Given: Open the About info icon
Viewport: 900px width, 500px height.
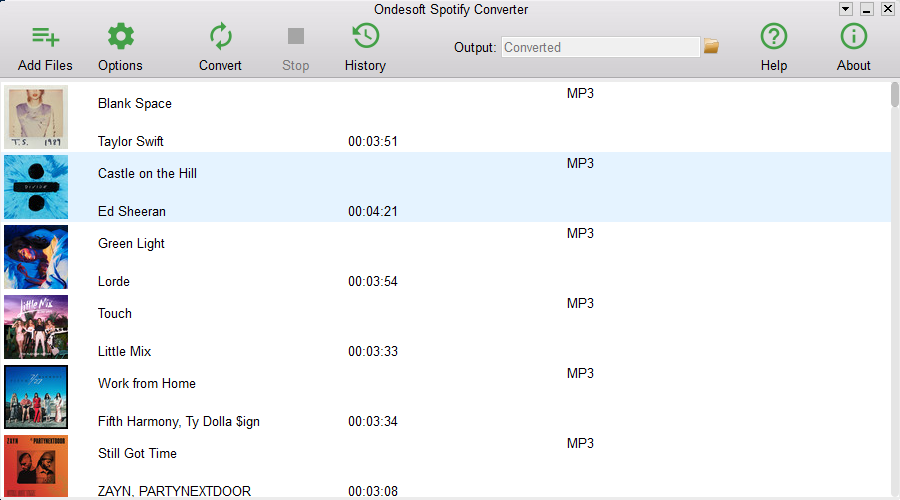Looking at the screenshot, I should click(x=853, y=38).
